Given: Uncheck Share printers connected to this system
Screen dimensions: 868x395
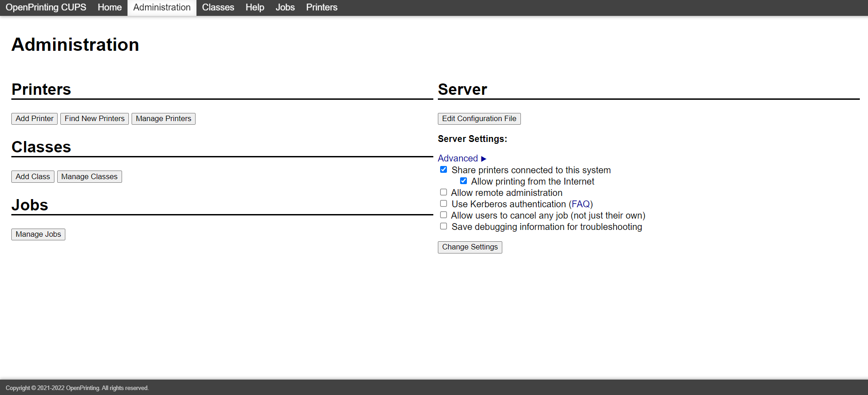Looking at the screenshot, I should (x=443, y=170).
